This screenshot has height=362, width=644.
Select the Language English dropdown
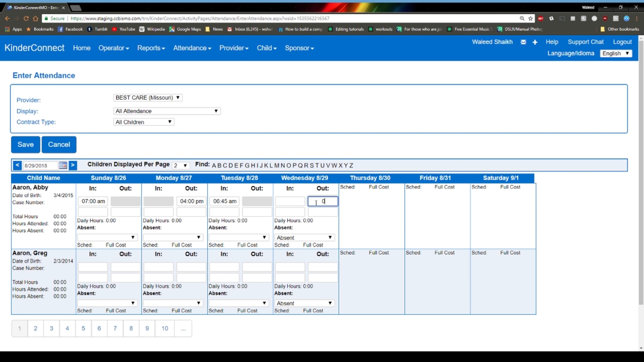pos(616,53)
